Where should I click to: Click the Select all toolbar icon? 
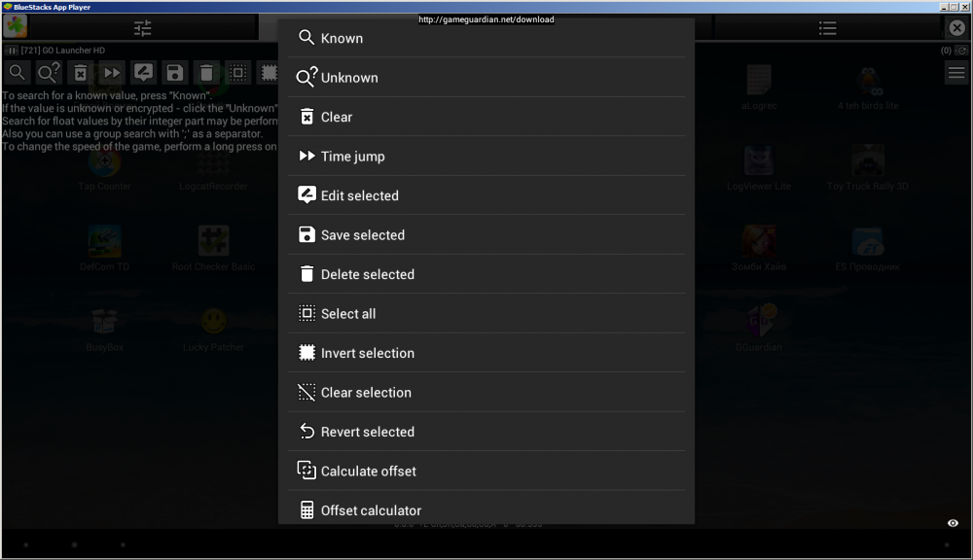click(x=237, y=73)
